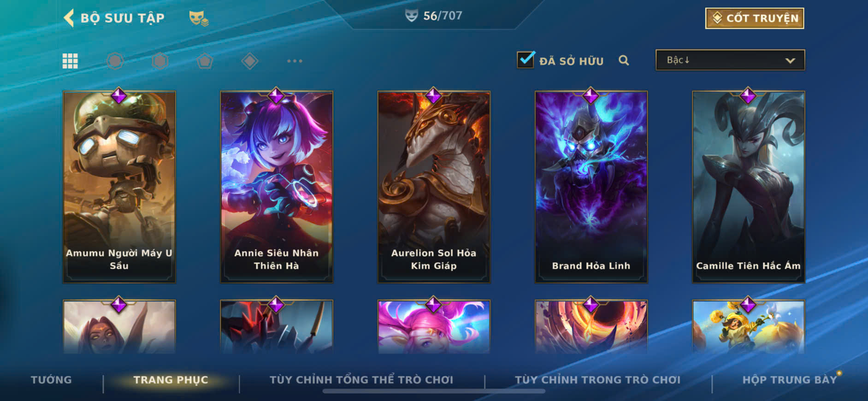This screenshot has width=868, height=401.
Task: Open Annie Siêu Nhân Thiên Hà skin card
Action: [277, 187]
